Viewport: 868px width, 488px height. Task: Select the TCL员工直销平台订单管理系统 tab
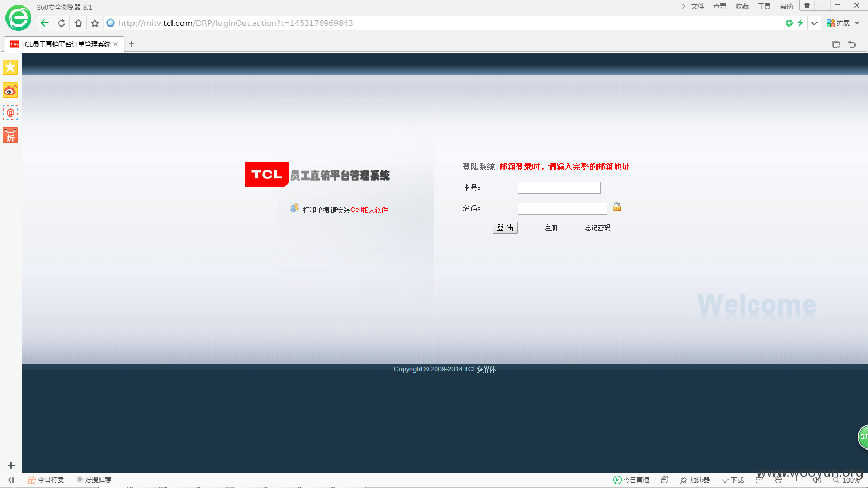pos(65,44)
